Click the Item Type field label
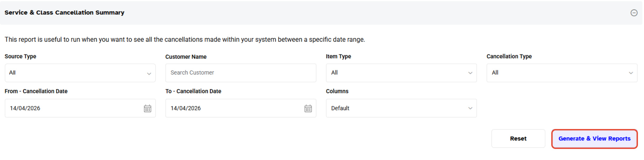 click(x=338, y=56)
